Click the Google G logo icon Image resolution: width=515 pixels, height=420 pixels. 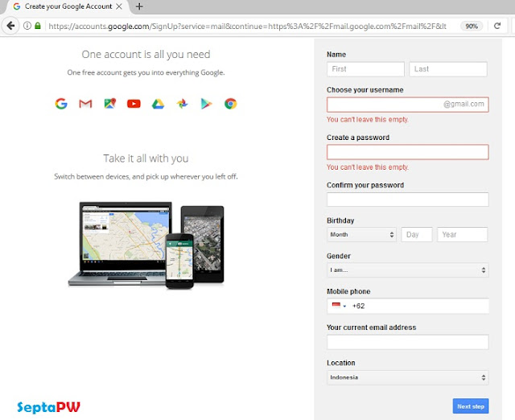pos(61,104)
